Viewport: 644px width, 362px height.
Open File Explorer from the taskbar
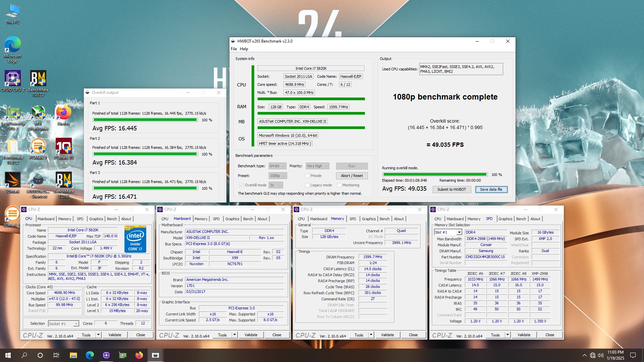[x=73, y=355]
